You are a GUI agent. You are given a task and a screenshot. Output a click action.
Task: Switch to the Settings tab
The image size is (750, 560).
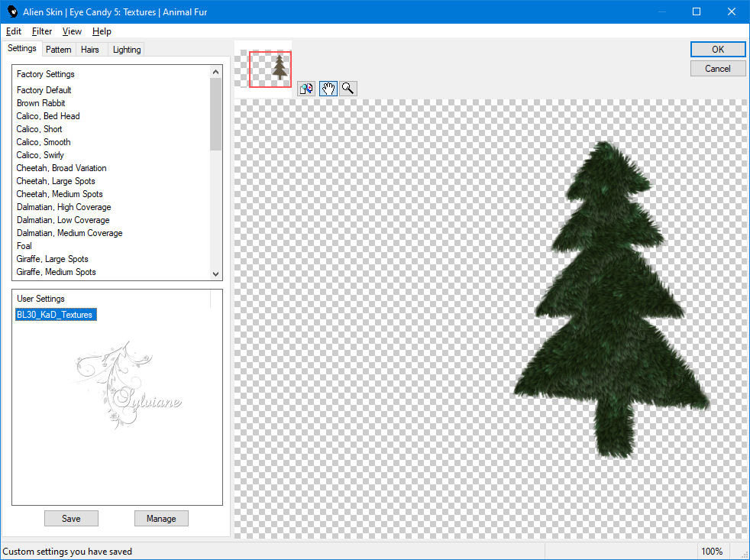tap(21, 48)
